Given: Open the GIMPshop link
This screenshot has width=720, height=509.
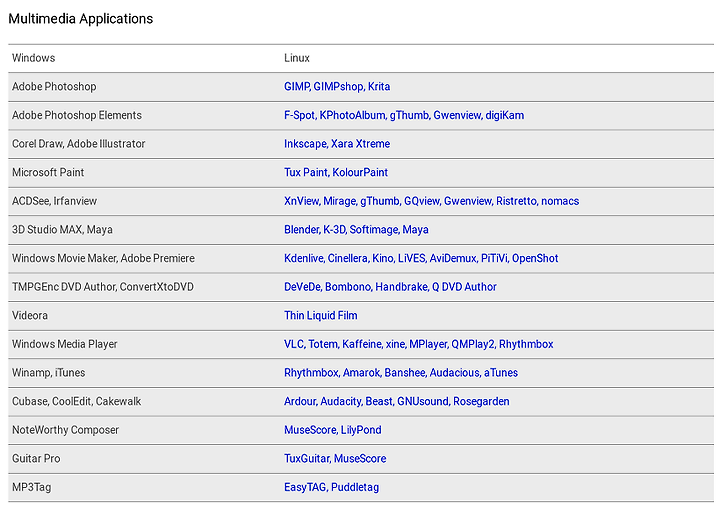Looking at the screenshot, I should click(338, 86).
